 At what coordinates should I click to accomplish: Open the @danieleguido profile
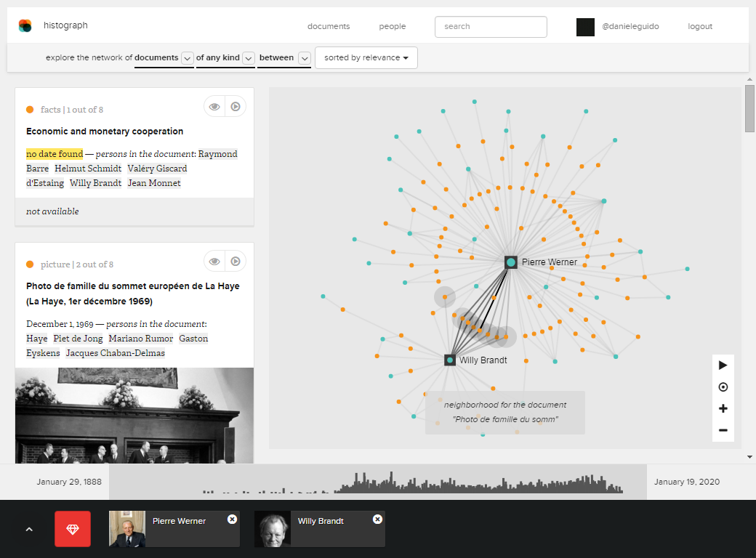[x=630, y=26]
